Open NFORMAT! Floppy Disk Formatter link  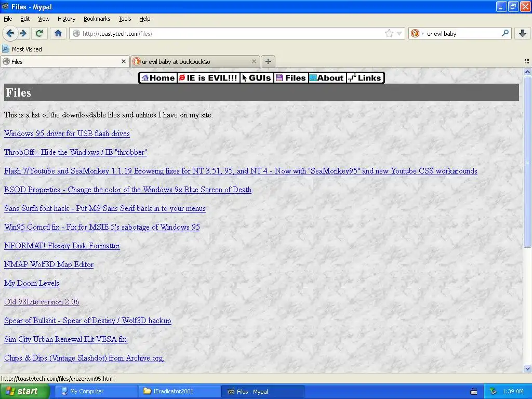pos(62,246)
